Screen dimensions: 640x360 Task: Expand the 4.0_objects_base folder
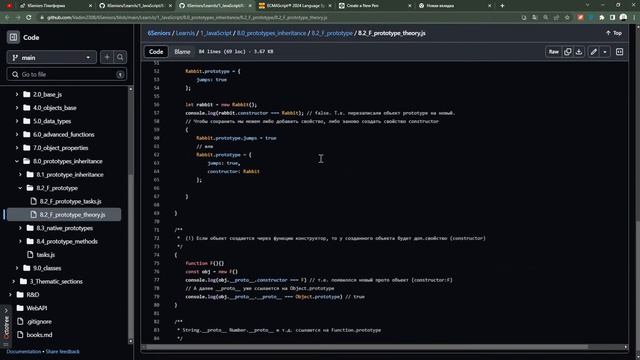(17, 108)
